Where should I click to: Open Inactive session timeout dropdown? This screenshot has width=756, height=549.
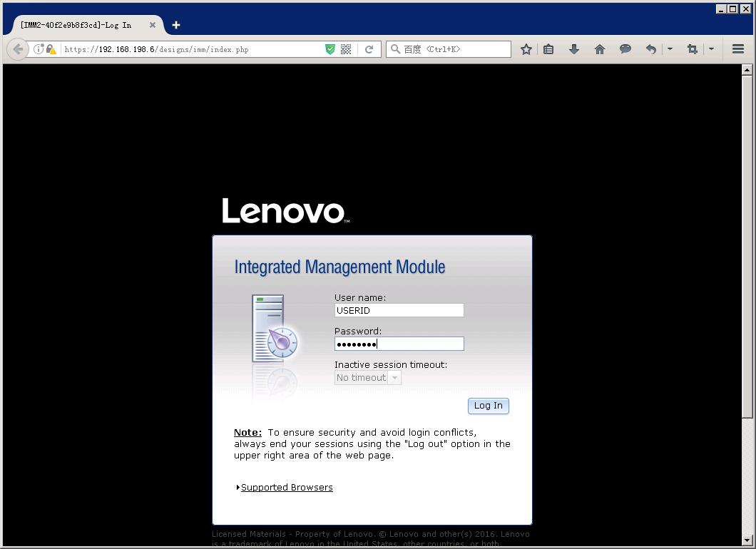pyautogui.click(x=368, y=378)
